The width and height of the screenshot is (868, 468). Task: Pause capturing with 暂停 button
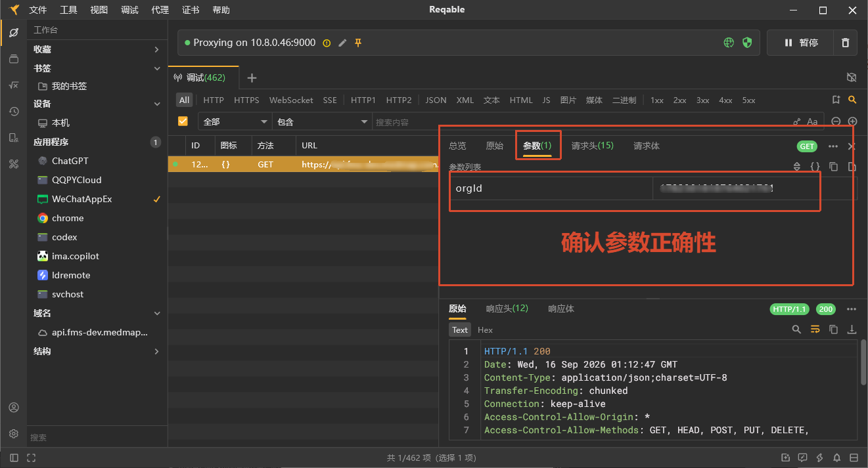click(x=800, y=43)
